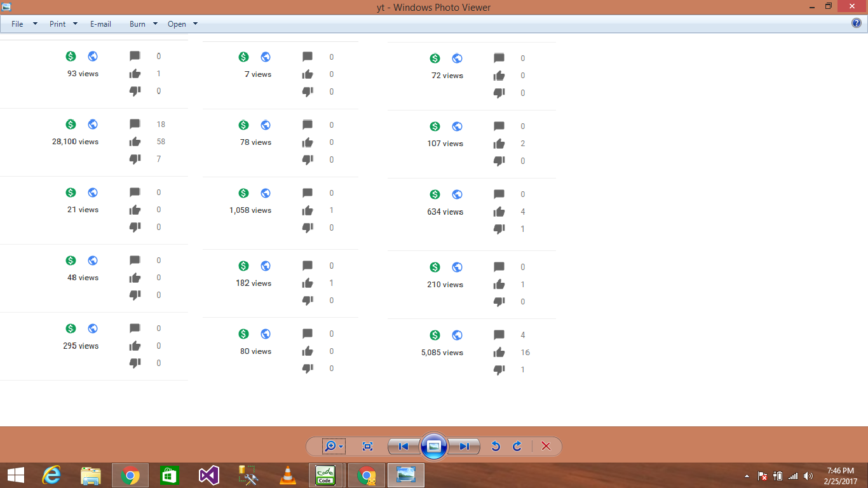Click the thumbs-up icon beside 28,100 views
This screenshot has width=868, height=488.
(x=135, y=142)
